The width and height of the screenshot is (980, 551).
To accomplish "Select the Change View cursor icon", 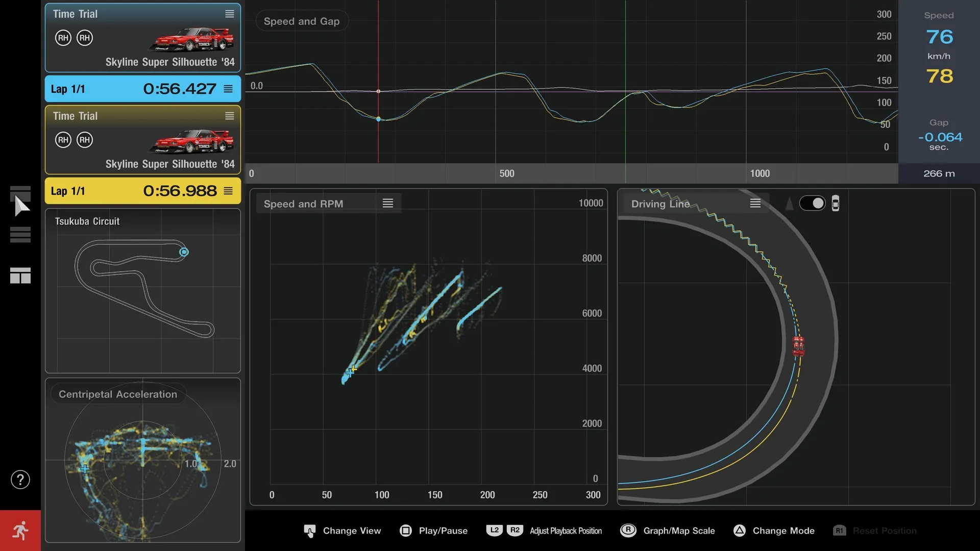I will pyautogui.click(x=309, y=531).
